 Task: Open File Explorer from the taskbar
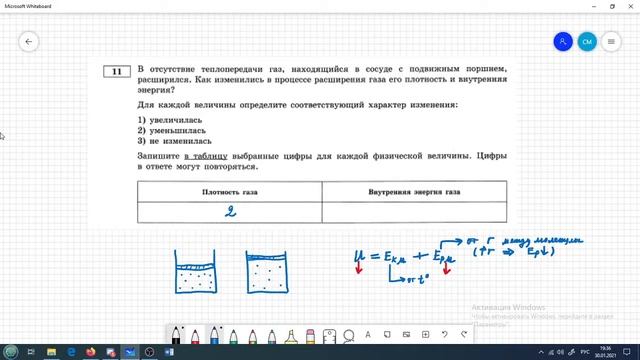(51, 352)
